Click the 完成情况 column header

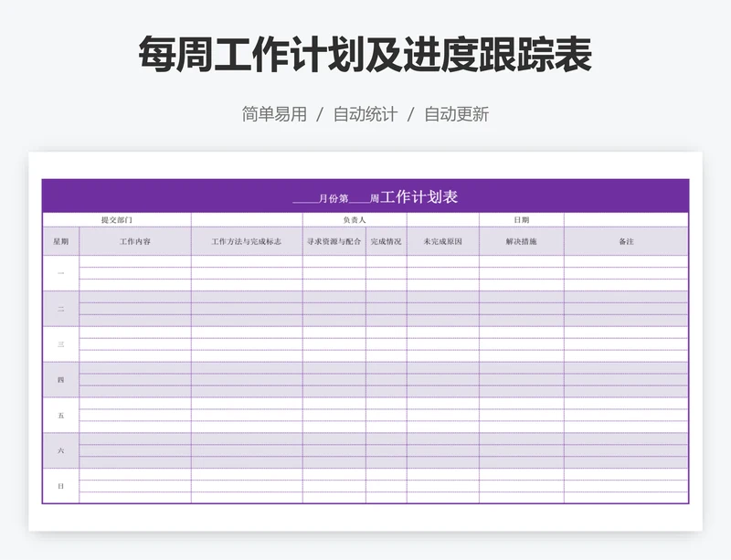386,241
